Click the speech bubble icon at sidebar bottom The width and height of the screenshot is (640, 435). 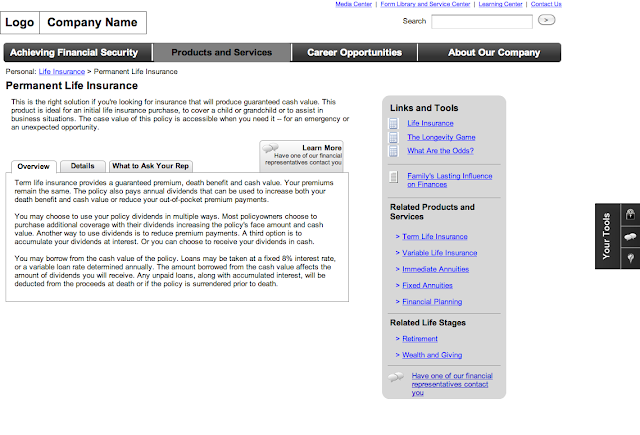coord(396,377)
